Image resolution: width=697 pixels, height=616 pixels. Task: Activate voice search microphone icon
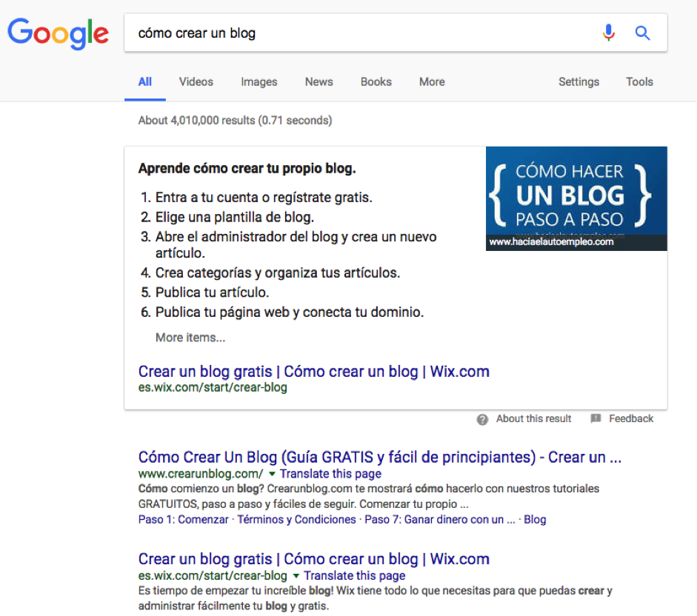(608, 33)
